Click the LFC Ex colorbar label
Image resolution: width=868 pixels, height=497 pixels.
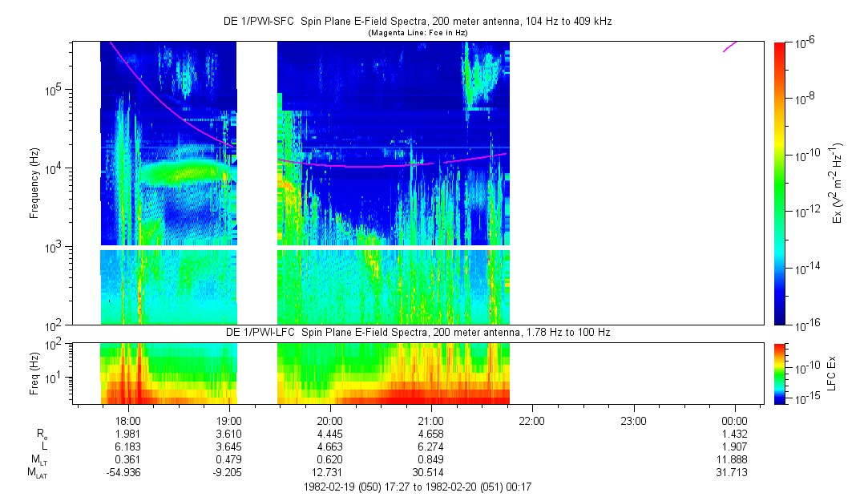831,374
